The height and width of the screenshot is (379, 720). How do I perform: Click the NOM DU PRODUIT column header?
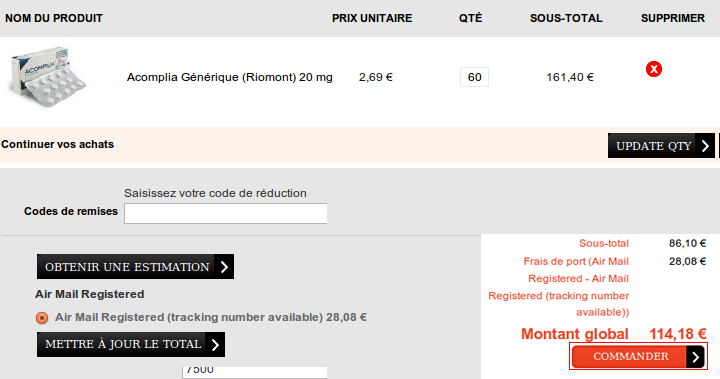(54, 18)
